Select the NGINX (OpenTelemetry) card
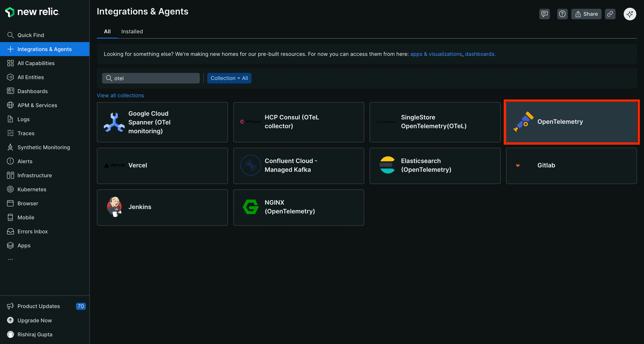 tap(299, 207)
